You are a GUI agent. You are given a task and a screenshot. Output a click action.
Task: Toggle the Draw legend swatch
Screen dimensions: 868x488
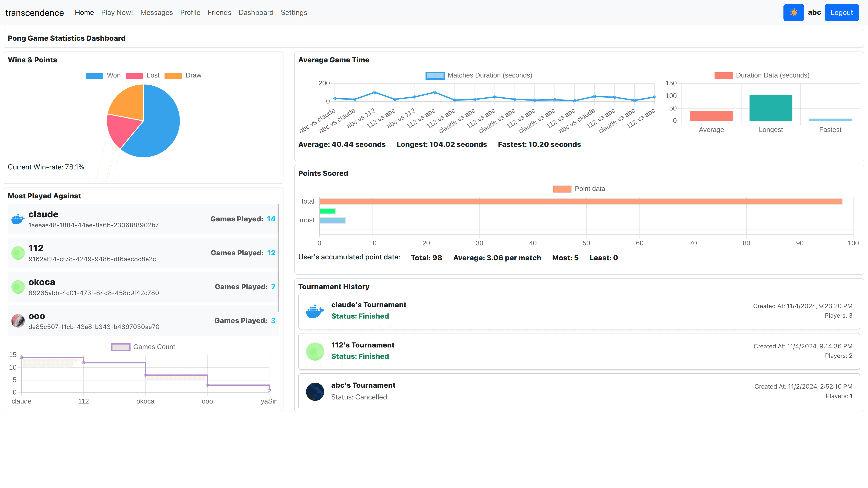[x=173, y=75]
